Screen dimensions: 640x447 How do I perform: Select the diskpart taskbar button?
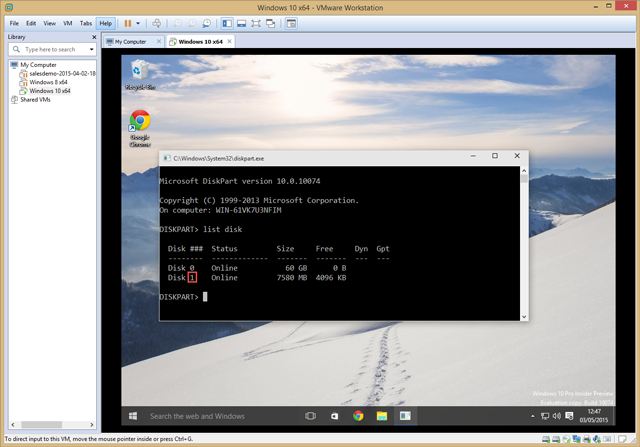click(x=405, y=416)
